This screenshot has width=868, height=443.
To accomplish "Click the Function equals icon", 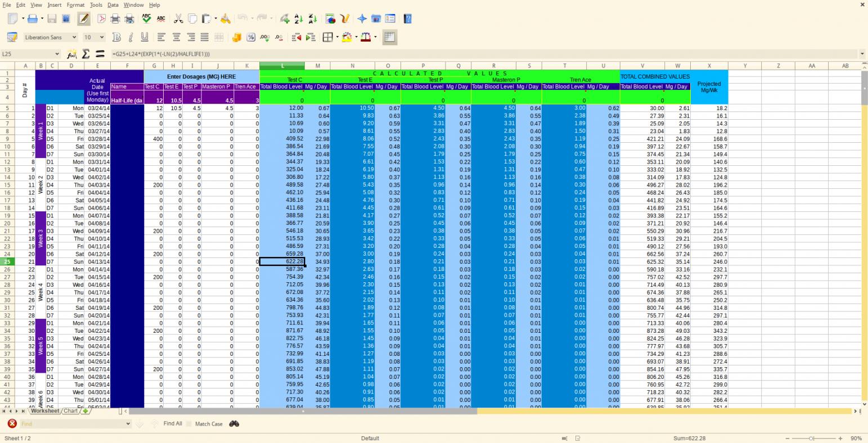I will [x=100, y=54].
